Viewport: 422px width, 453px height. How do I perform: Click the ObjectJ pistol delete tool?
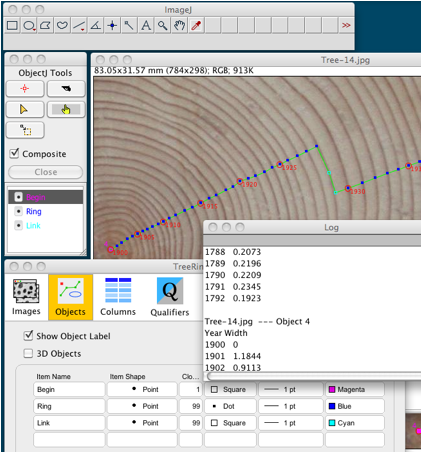click(66, 89)
